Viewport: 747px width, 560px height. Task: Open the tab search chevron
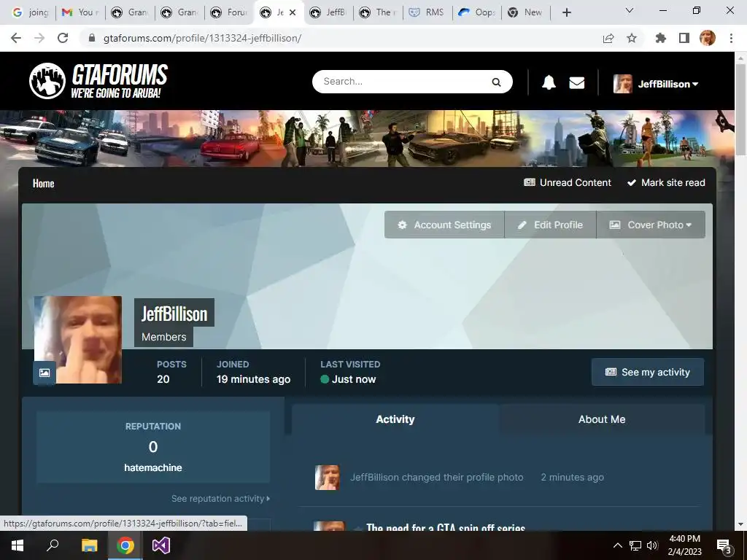(x=630, y=10)
